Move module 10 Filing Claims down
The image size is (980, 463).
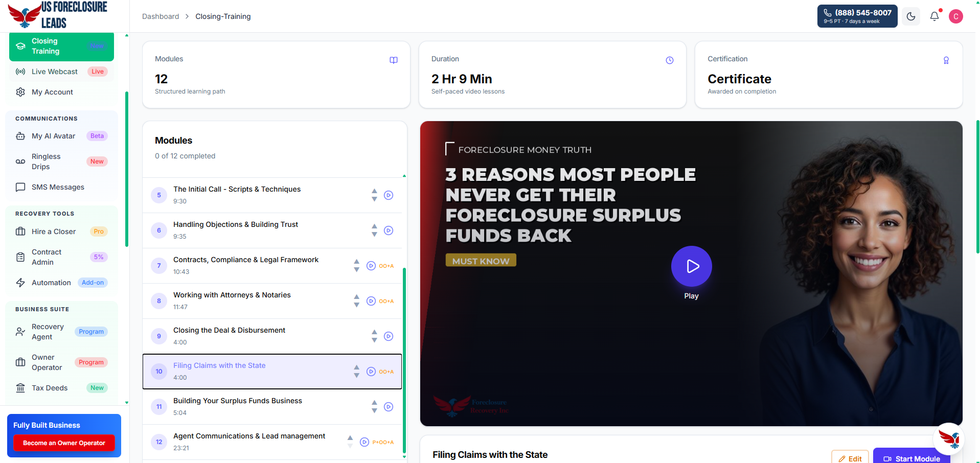tap(356, 375)
